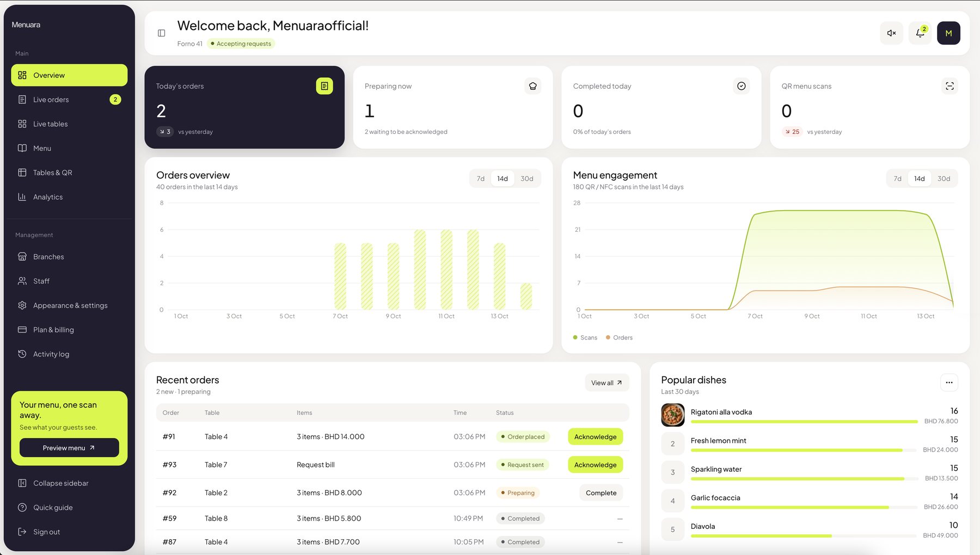The height and width of the screenshot is (555, 980).
Task: Open Tables & QR in the sidebar
Action: pyautogui.click(x=69, y=172)
